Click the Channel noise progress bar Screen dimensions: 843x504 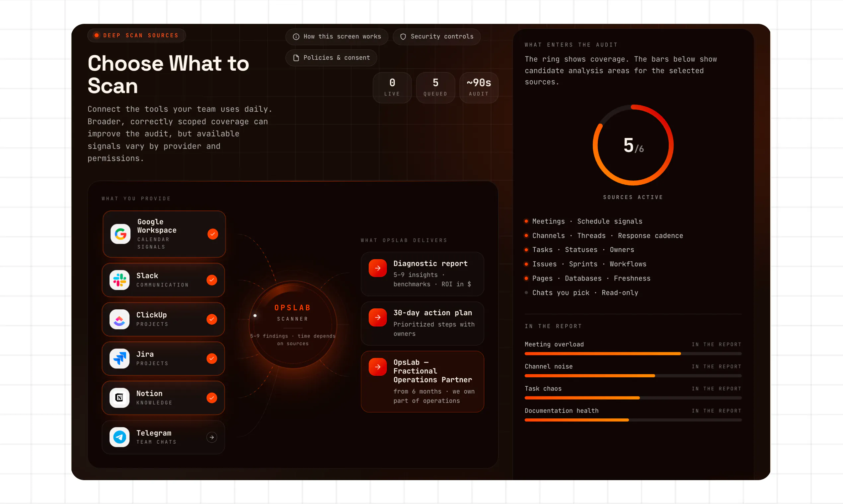point(633,376)
